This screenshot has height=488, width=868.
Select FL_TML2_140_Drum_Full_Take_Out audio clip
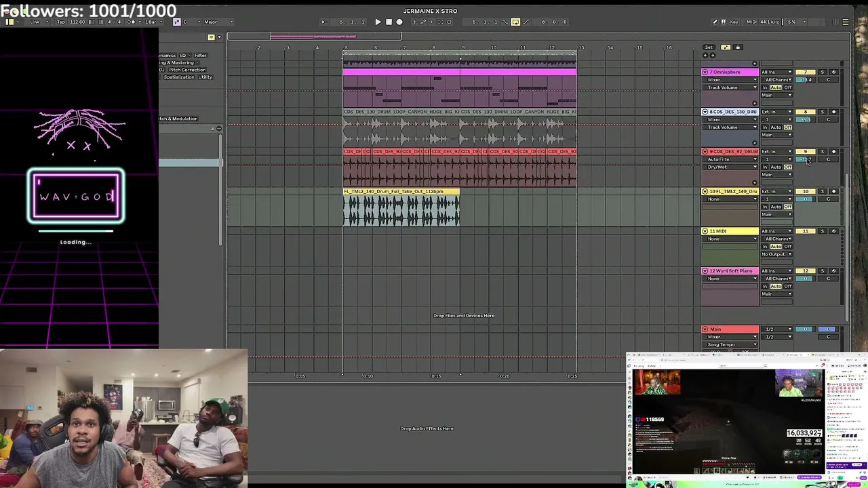pos(401,207)
